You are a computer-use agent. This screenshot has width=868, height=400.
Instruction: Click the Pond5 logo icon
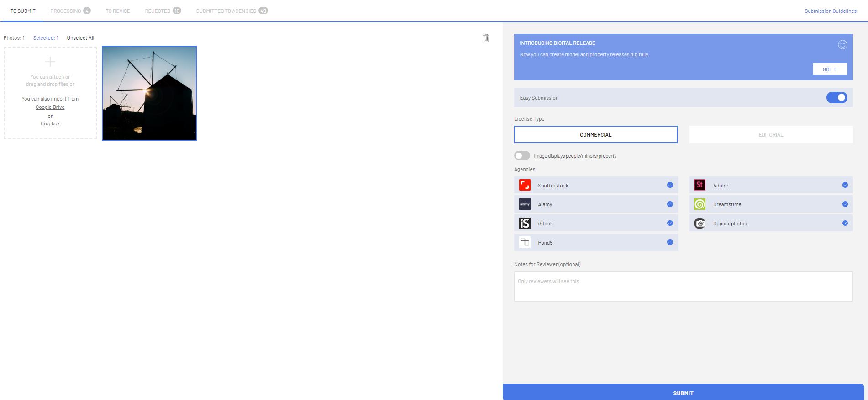(525, 242)
